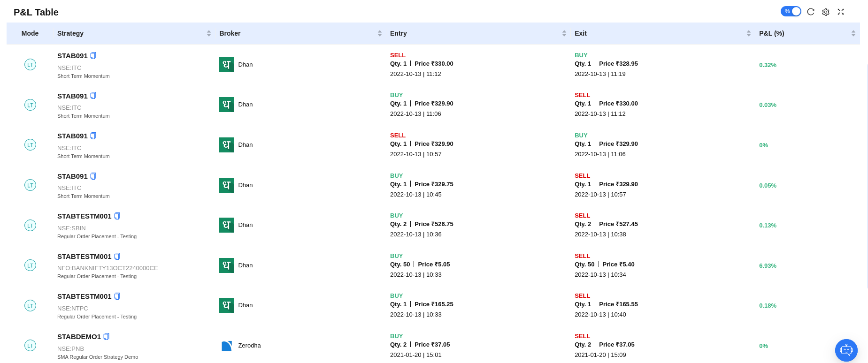
Task: Open the table settings gear
Action: pyautogui.click(x=826, y=12)
